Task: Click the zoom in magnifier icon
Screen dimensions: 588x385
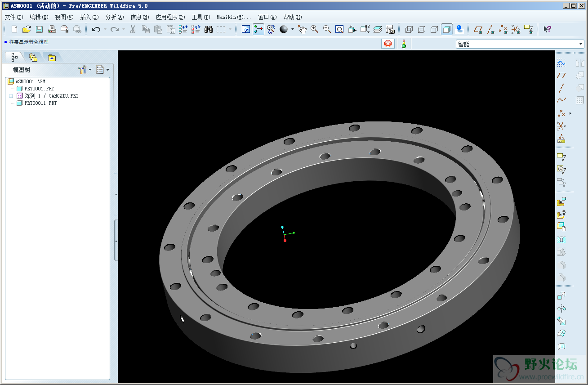Action: pos(314,29)
